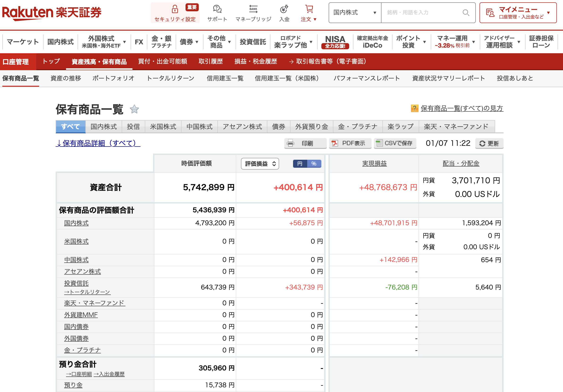Screen dimensions: 563x392
Task: Switch values to % display toggle
Action: [314, 164]
